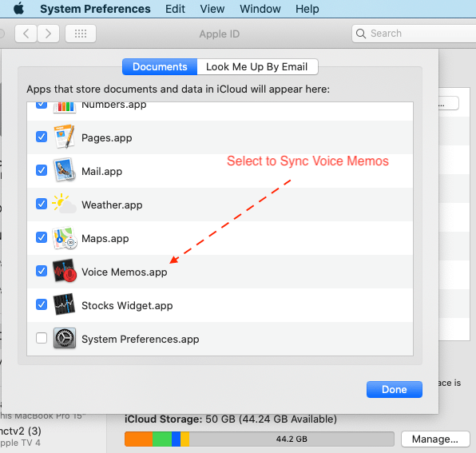Screen dimensions: 476x453
Task: Uncheck the Maps.app checkbox
Action: [x=42, y=237]
